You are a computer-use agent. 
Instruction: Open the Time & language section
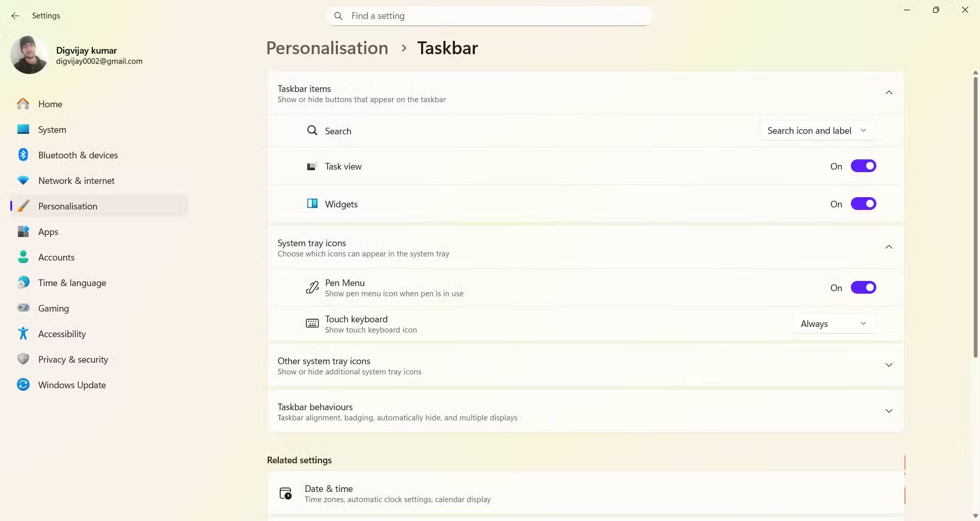click(72, 282)
